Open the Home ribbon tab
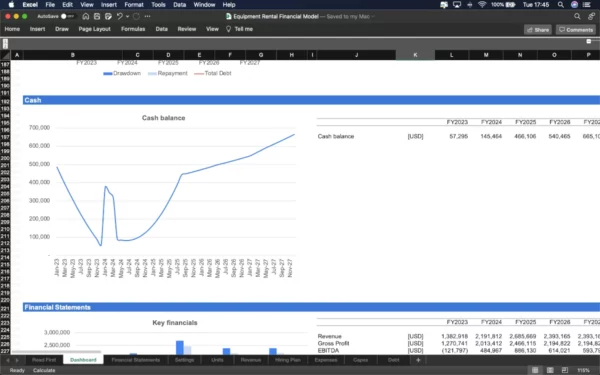This screenshot has width=600, height=375. 12,29
